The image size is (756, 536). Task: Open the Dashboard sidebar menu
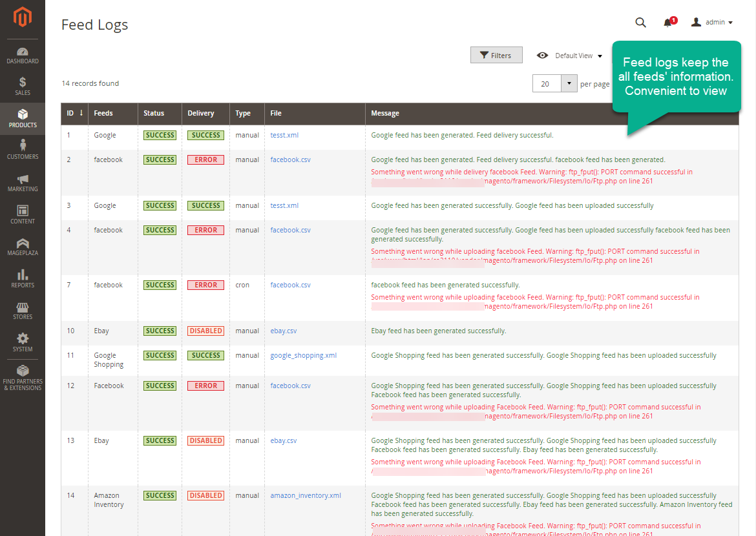(22, 56)
